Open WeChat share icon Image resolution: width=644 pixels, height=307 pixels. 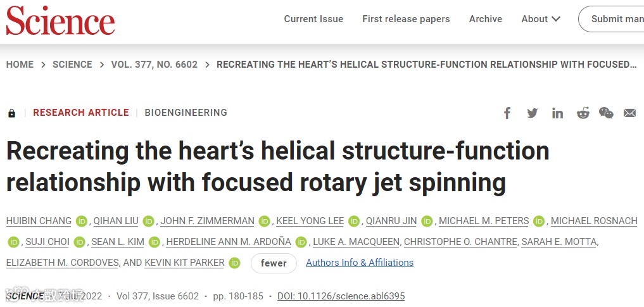click(x=606, y=113)
